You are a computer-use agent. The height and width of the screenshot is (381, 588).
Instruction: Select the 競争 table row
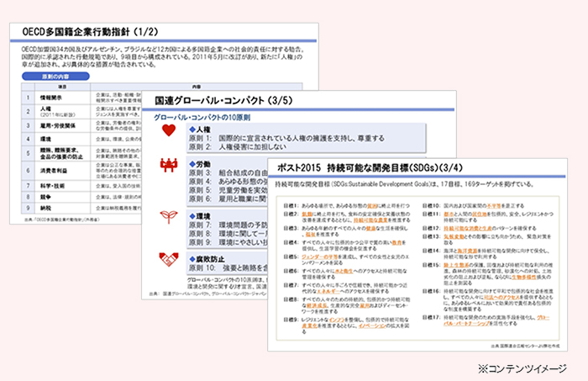81,197
